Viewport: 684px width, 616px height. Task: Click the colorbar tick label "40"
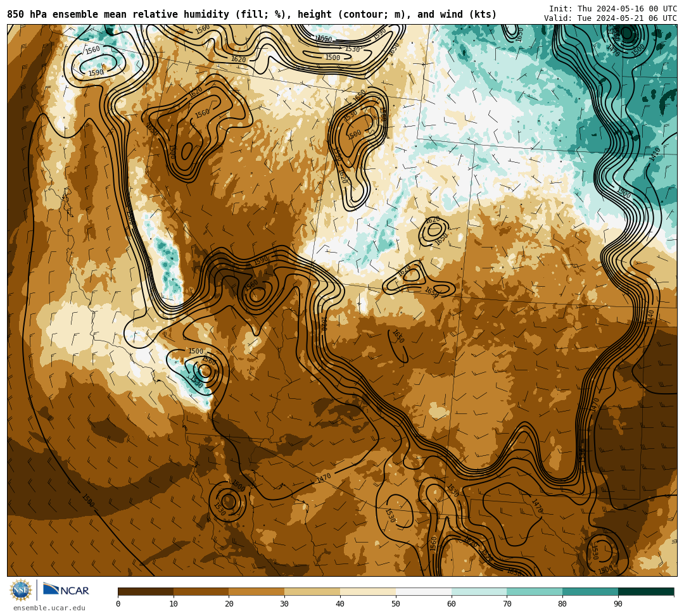tap(340, 604)
